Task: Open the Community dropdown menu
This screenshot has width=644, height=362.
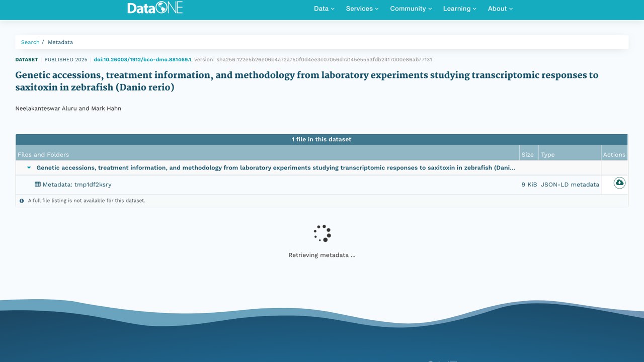Action: pos(411,9)
